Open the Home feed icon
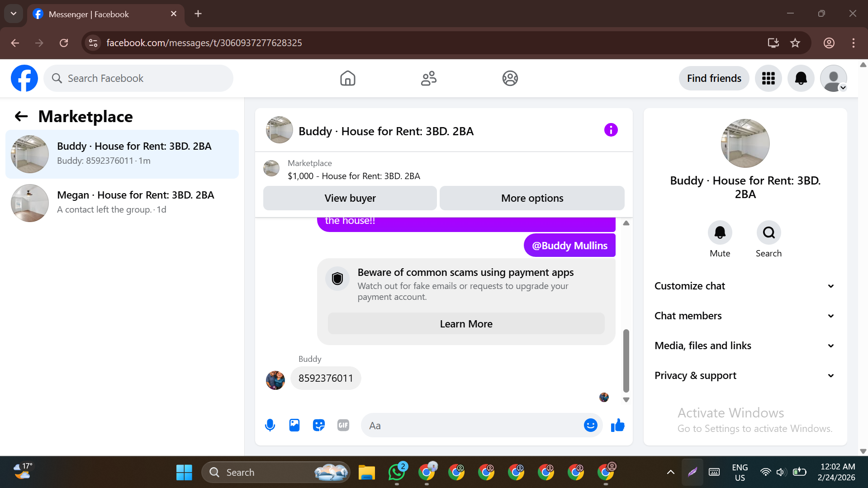 click(x=347, y=78)
